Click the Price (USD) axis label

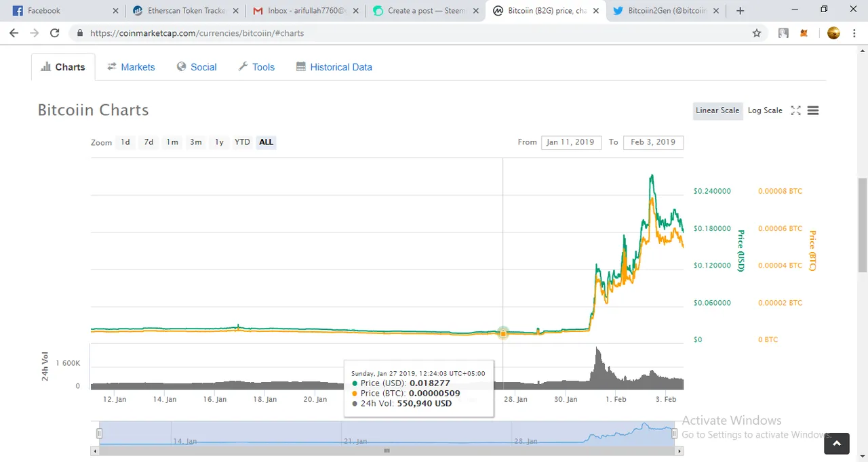click(x=741, y=251)
